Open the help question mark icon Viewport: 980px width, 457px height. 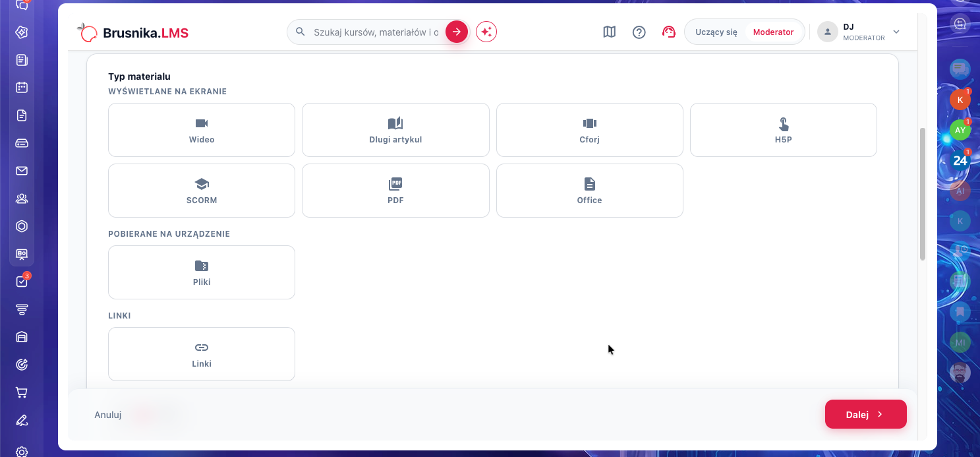point(639,32)
